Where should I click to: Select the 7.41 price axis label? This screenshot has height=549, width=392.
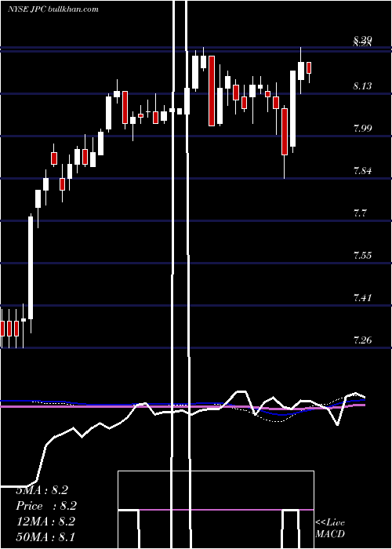tap(362, 298)
